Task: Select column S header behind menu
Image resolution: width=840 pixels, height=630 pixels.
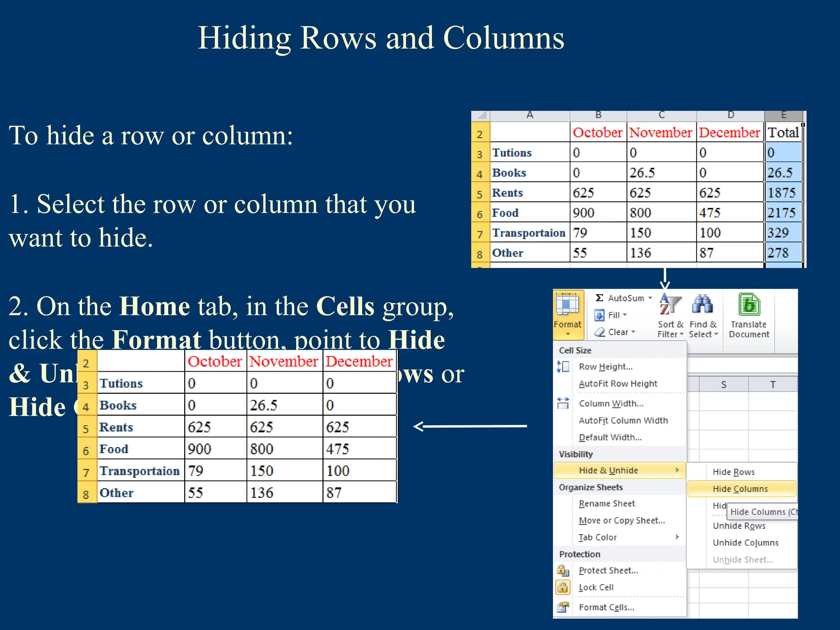Action: click(x=724, y=384)
